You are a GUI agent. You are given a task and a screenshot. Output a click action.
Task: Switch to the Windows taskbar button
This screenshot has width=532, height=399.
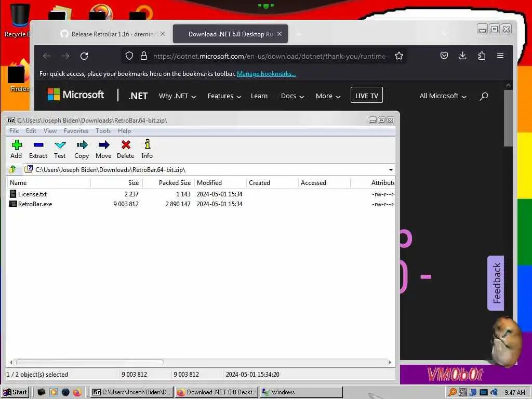click(301, 392)
